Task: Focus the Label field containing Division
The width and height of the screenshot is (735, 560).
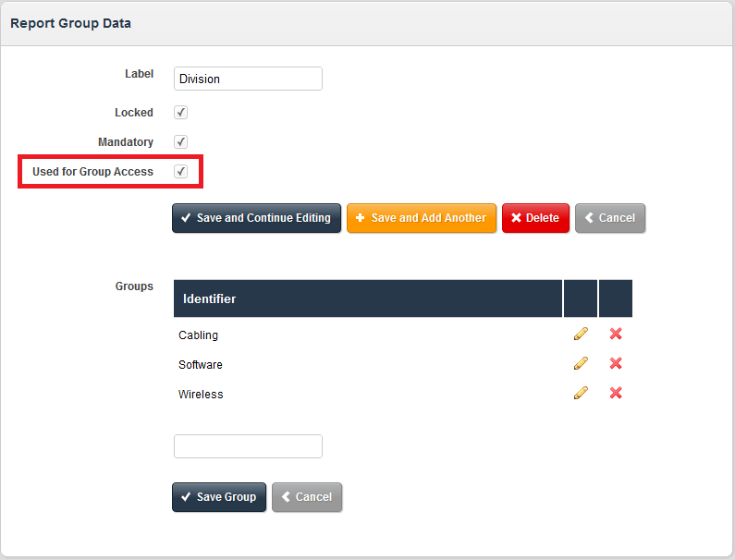Action: pos(248,79)
